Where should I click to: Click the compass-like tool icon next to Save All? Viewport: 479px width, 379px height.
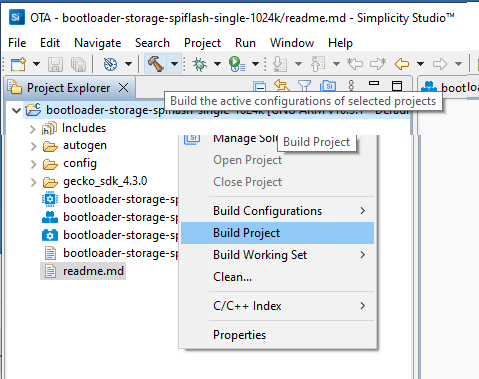(x=110, y=64)
